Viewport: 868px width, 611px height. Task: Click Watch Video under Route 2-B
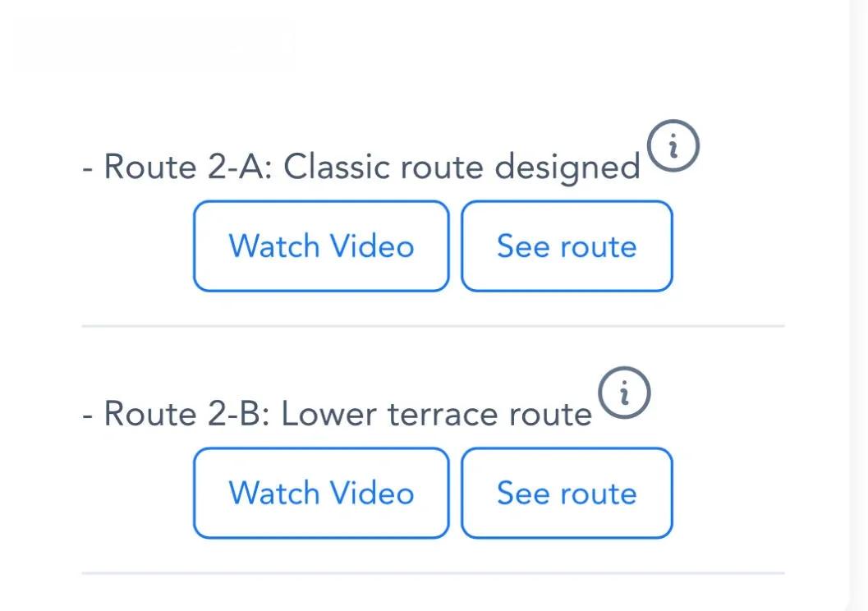click(321, 493)
